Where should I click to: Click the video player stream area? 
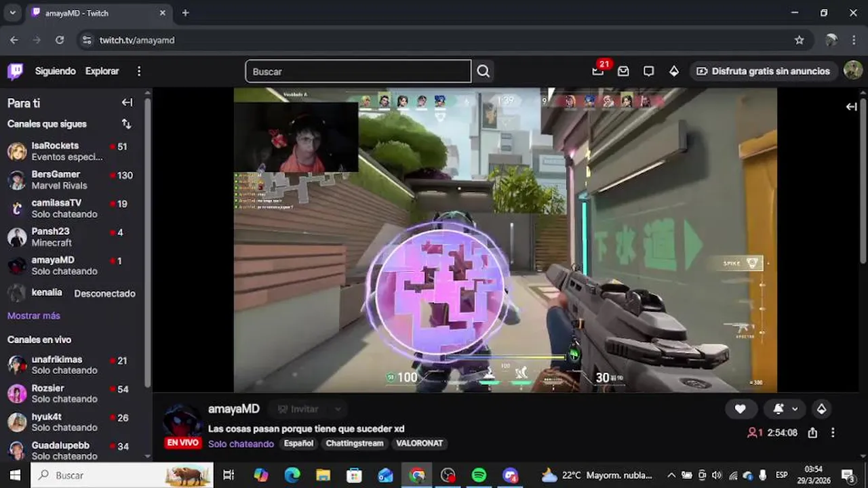coord(505,240)
